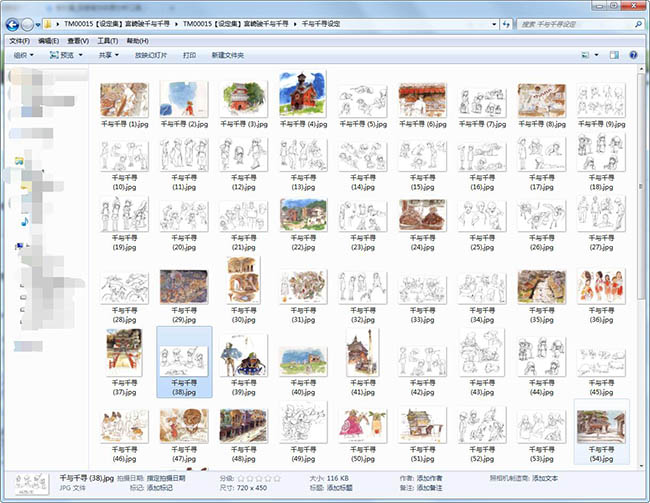
Task: Select thumbnail 千与千寻 (22).jpg
Action: click(x=303, y=215)
